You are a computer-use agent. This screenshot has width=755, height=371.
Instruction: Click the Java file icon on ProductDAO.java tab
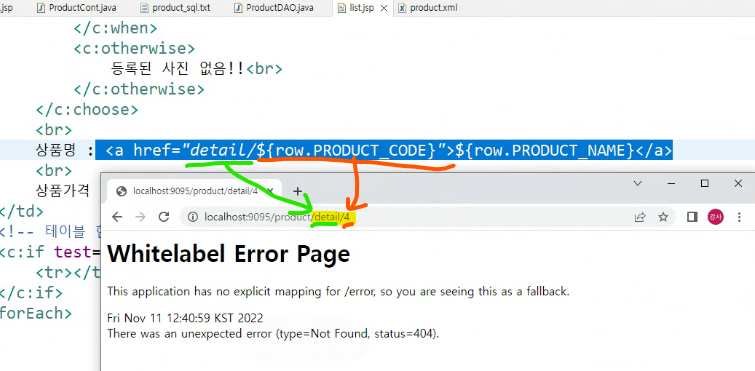point(238,8)
